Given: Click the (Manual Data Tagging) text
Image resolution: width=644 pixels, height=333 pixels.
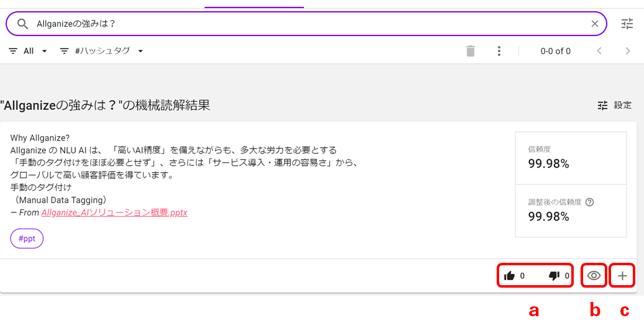Looking at the screenshot, I should click(60, 200).
